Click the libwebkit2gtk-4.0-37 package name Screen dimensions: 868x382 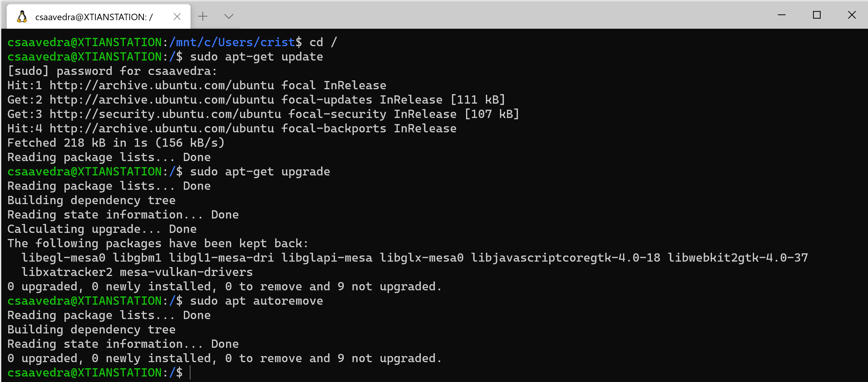pyautogui.click(x=738, y=258)
